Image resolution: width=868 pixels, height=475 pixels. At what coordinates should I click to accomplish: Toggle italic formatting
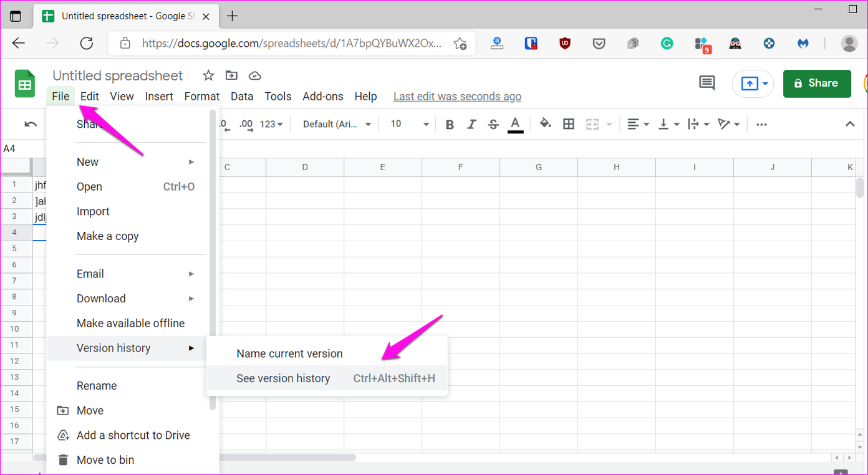[x=471, y=124]
